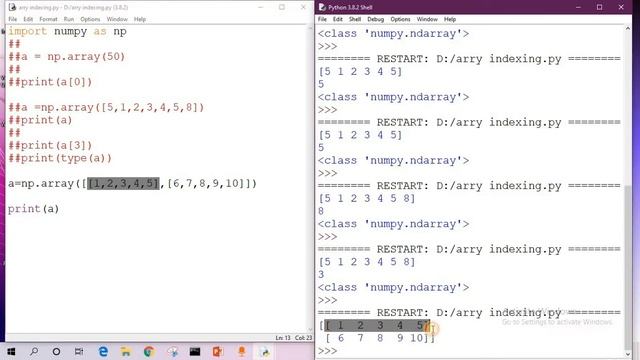Image resolution: width=640 pixels, height=360 pixels.
Task: Open Shell menu in Python Shell
Action: 355,19
